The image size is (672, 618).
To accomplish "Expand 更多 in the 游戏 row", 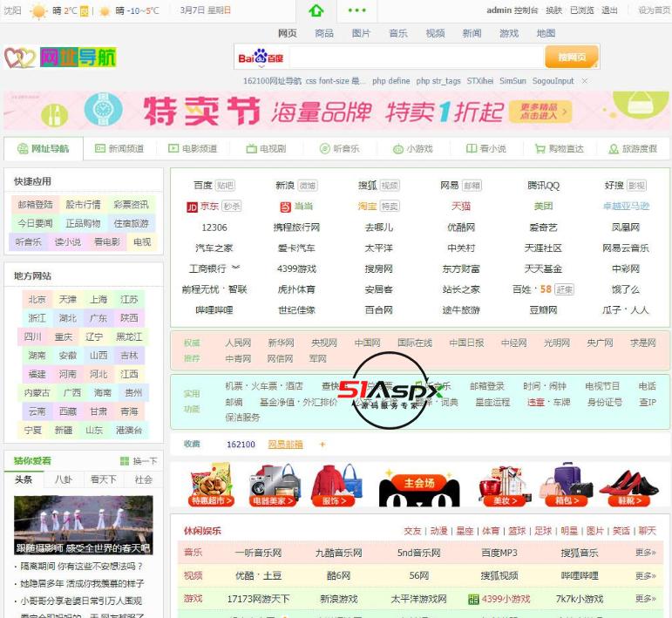I will click(x=646, y=598).
